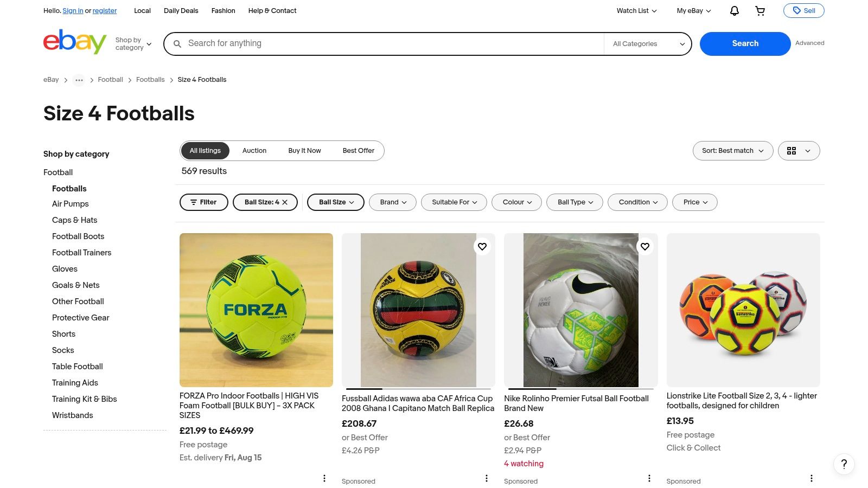The width and height of the screenshot is (868, 488).
Task: Watch the Adidas CAF Africa Cup ball
Action: 482,246
